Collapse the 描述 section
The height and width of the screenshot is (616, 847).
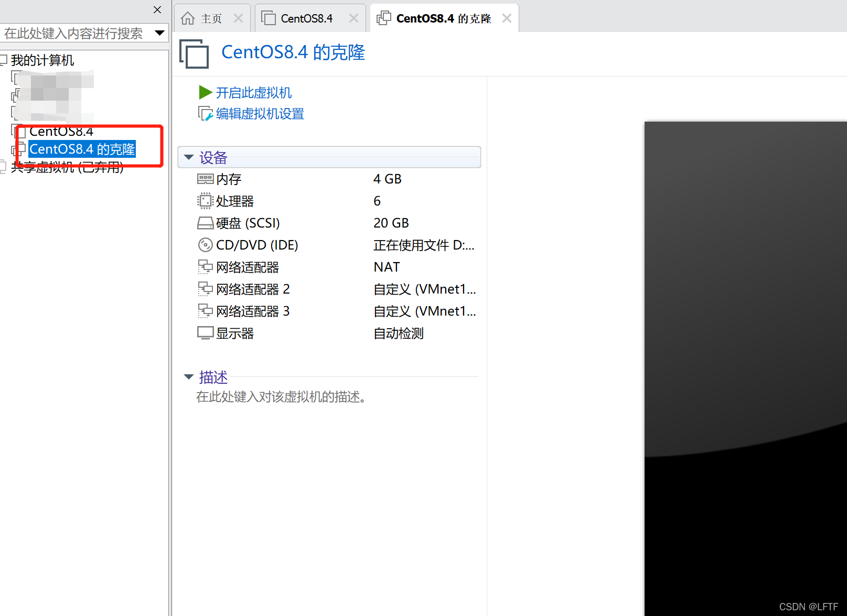click(189, 377)
